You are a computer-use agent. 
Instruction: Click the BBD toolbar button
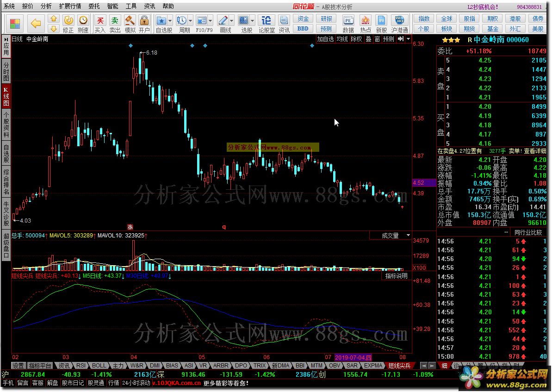pos(303,29)
